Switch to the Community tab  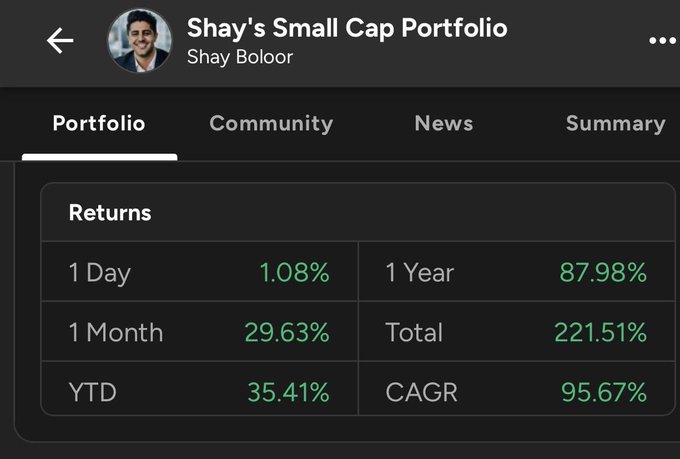tap(271, 124)
